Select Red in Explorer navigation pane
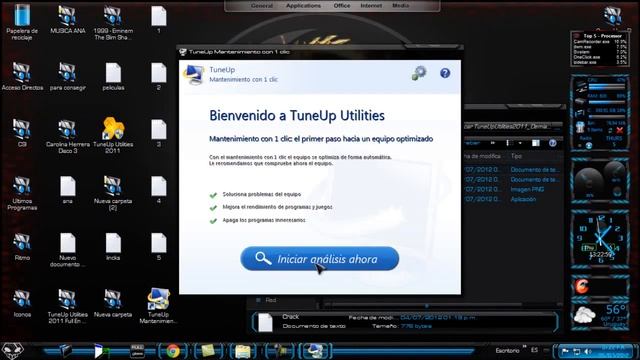The width and height of the screenshot is (640, 360). coord(271,300)
